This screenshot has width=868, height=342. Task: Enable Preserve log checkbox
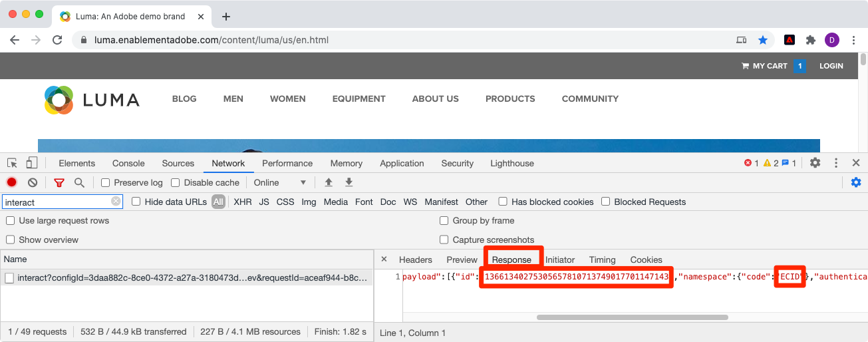tap(105, 182)
